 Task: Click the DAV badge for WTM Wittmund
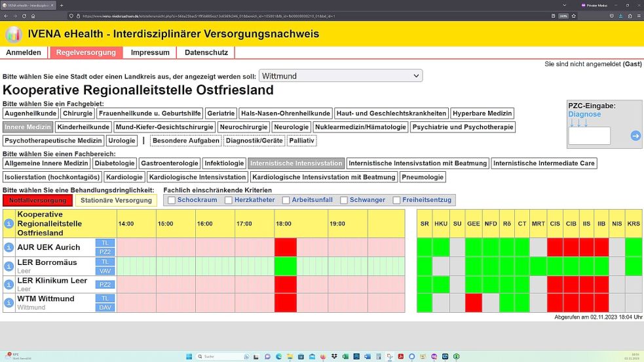pyautogui.click(x=105, y=308)
